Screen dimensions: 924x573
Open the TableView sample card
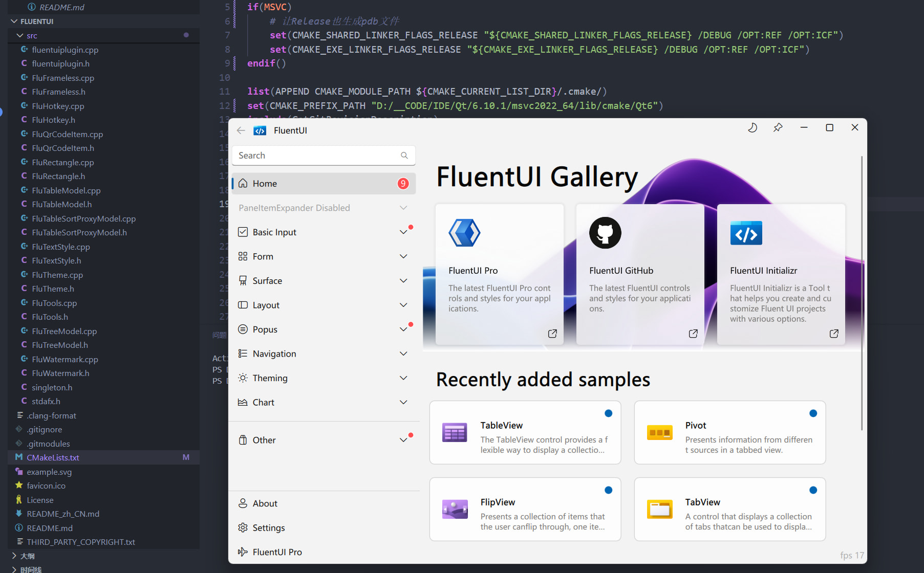(x=525, y=433)
